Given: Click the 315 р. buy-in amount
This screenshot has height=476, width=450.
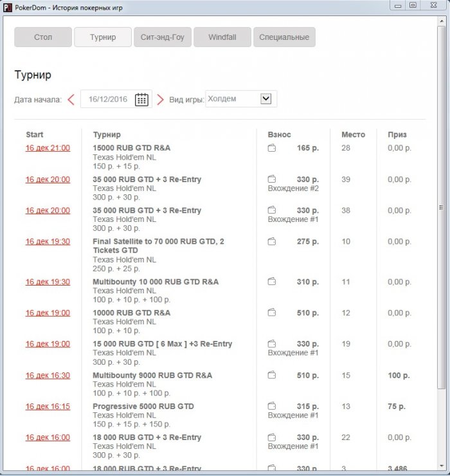Looking at the screenshot, I should pyautogui.click(x=308, y=407).
